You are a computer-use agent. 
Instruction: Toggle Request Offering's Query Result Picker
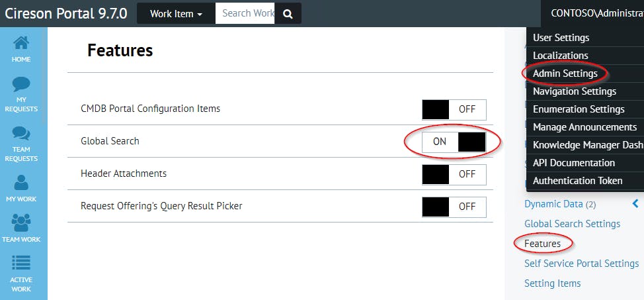(x=454, y=207)
